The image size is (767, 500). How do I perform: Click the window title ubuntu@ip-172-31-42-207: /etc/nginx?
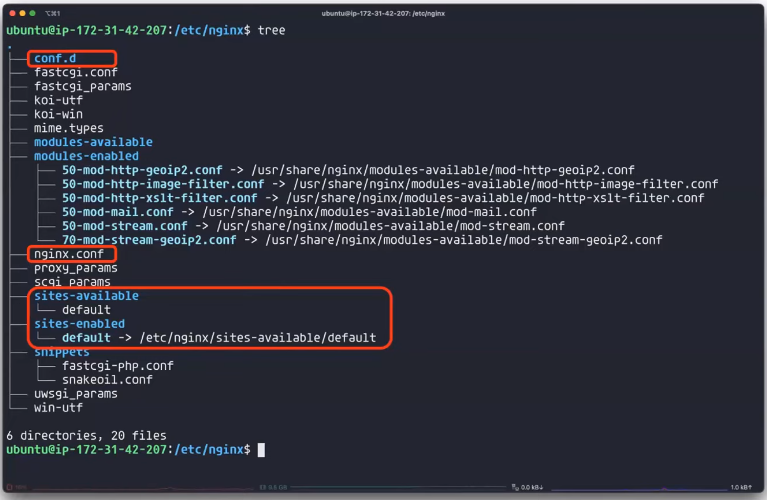(383, 14)
